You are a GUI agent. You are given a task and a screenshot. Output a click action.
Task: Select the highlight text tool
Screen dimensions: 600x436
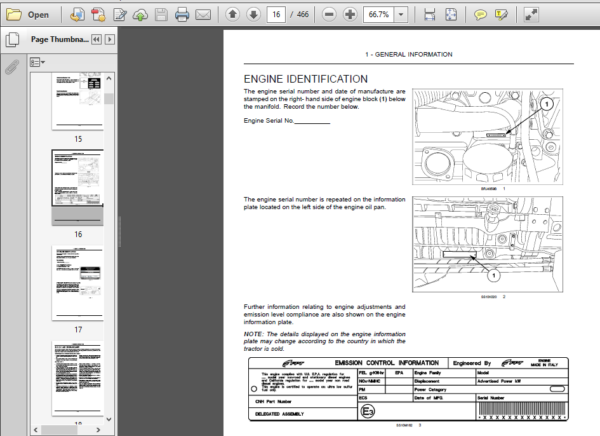(x=501, y=15)
